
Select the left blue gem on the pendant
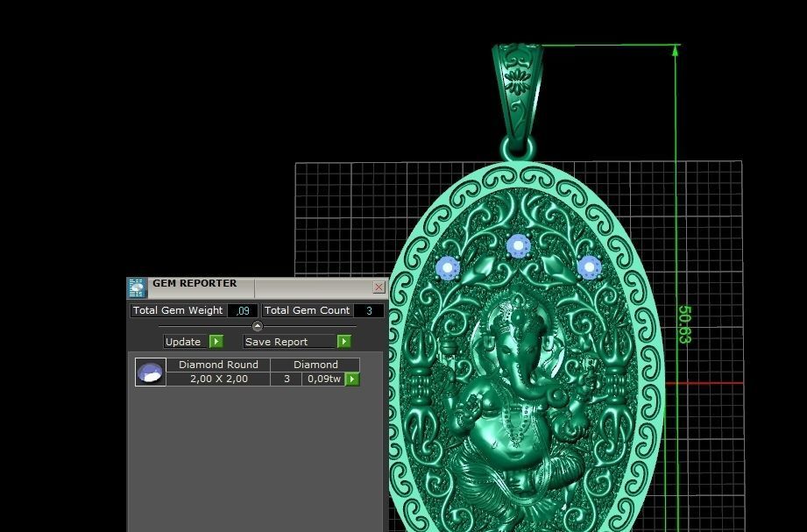tap(447, 268)
